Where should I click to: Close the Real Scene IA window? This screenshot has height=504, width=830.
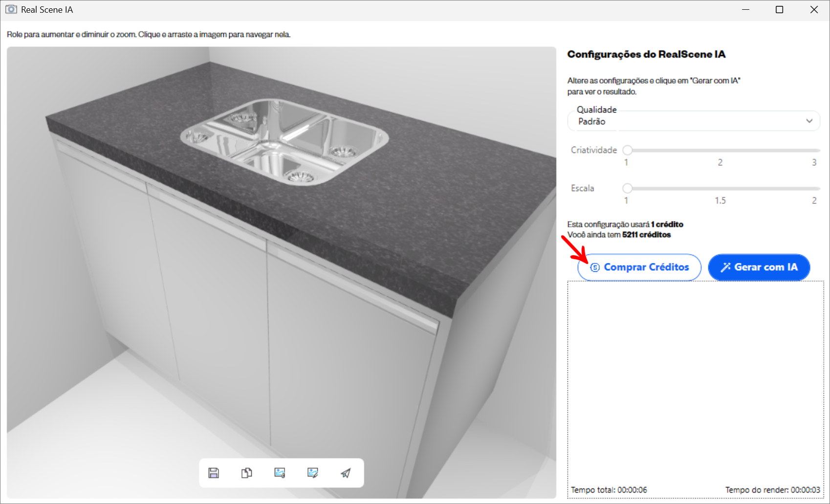coord(814,10)
